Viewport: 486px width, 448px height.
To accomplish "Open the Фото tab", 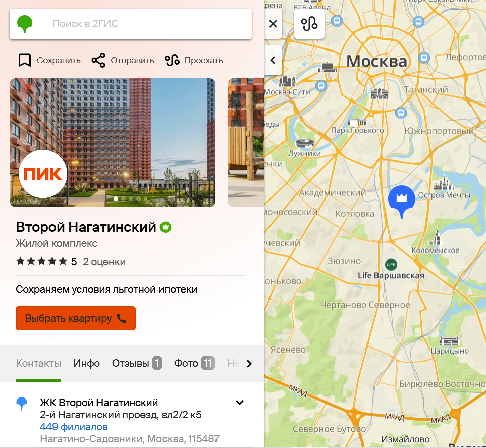I will tap(194, 363).
